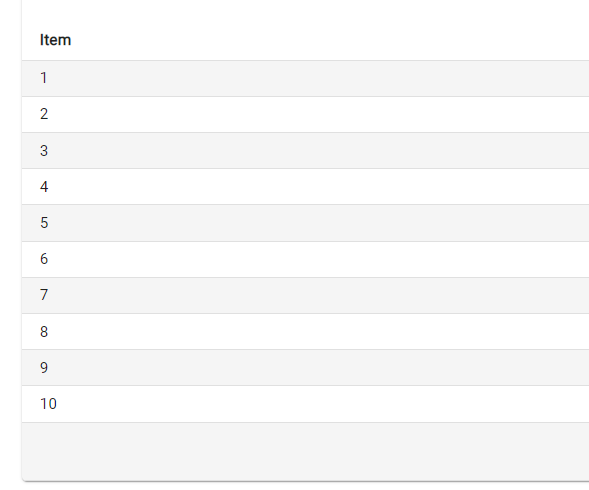Select the table row numbered 1
This screenshot has height=490, width=589.
pos(305,78)
